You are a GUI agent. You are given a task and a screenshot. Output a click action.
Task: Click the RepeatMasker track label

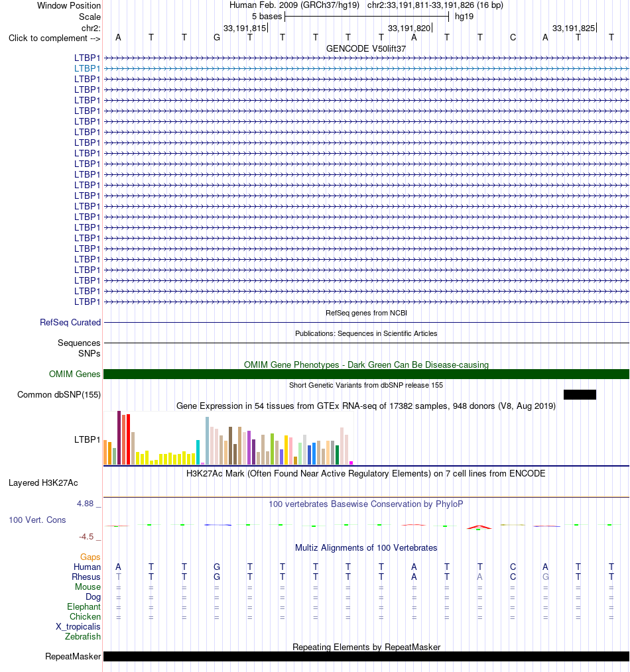(x=73, y=657)
